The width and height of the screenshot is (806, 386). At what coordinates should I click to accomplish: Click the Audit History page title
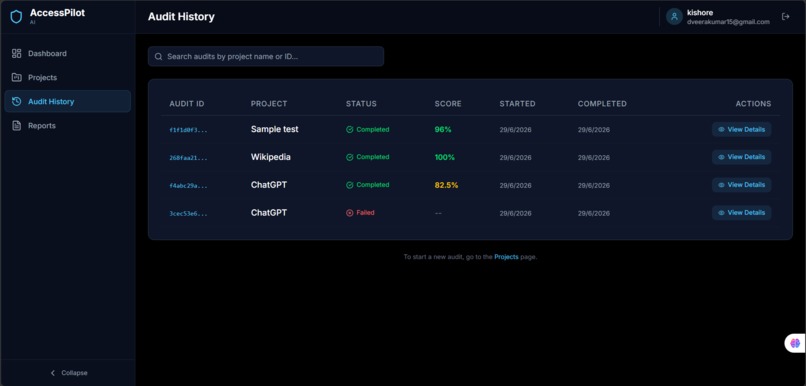point(181,17)
